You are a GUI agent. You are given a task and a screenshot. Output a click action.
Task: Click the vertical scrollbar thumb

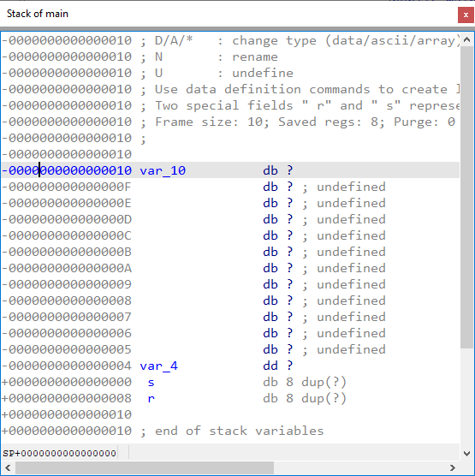[x=466, y=197]
